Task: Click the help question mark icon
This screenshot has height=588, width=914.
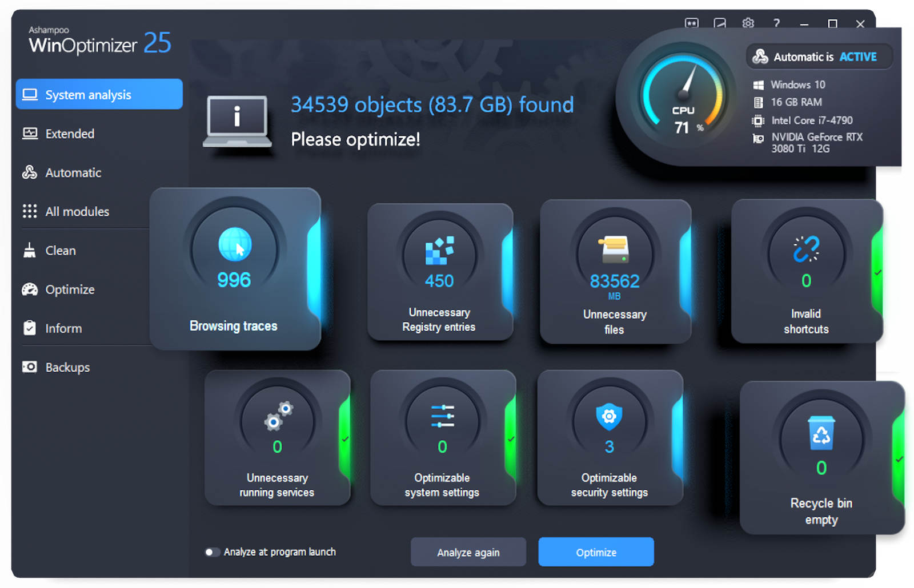Action: point(776,23)
